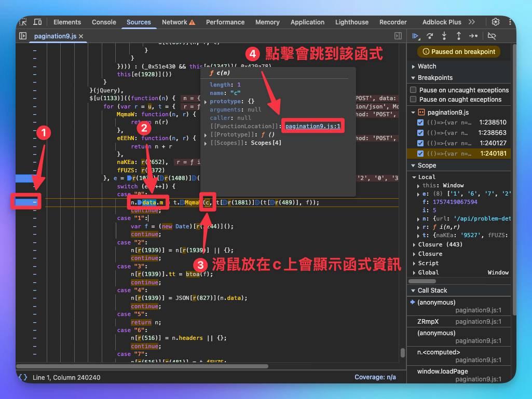This screenshot has width=532, height=399.
Task: Click the Scope pane horizontal scrollbar
Action: tap(422, 281)
